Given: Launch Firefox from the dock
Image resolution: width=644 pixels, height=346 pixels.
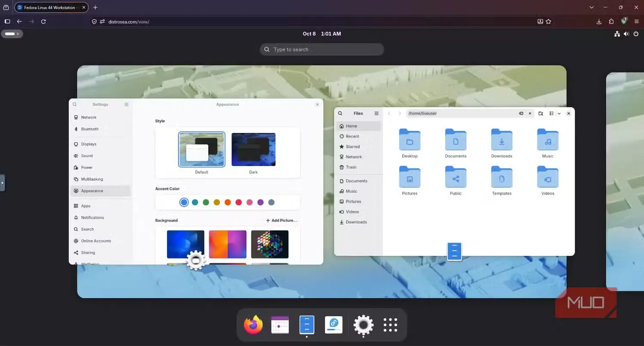Looking at the screenshot, I should [253, 325].
